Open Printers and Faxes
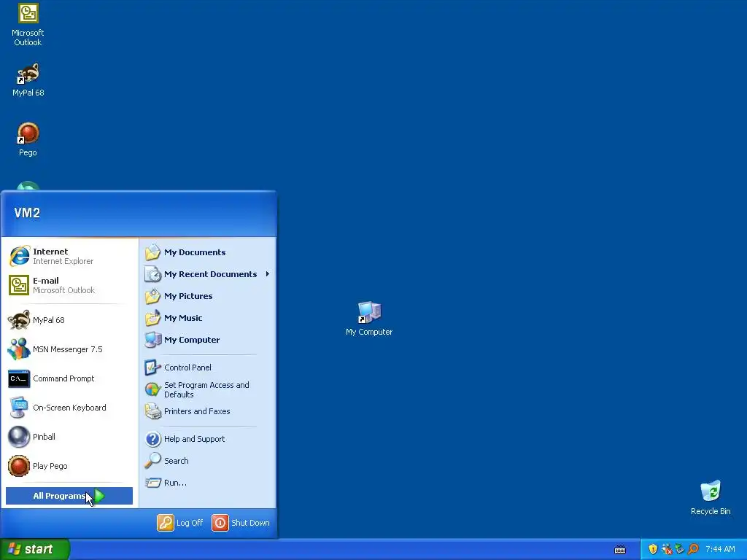 [x=207, y=411]
